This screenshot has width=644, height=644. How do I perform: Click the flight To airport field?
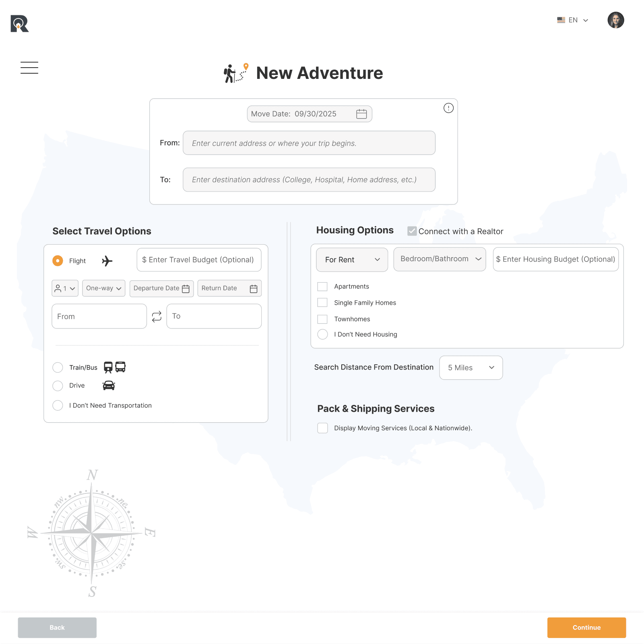[x=214, y=316]
